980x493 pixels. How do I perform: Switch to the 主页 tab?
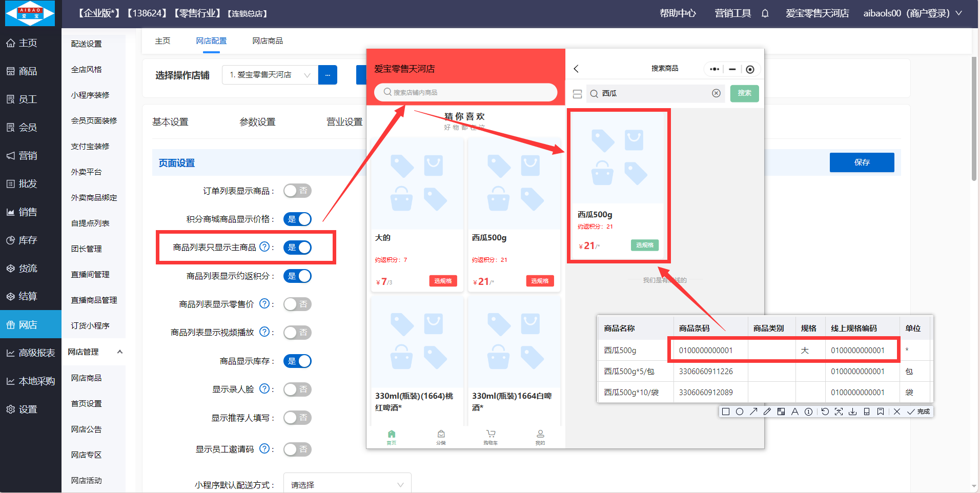point(162,41)
